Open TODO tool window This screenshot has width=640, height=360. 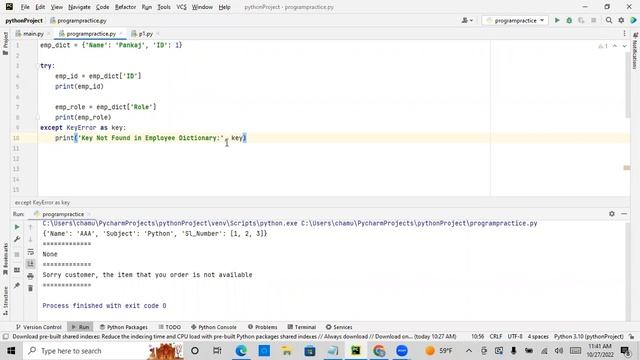point(169,327)
